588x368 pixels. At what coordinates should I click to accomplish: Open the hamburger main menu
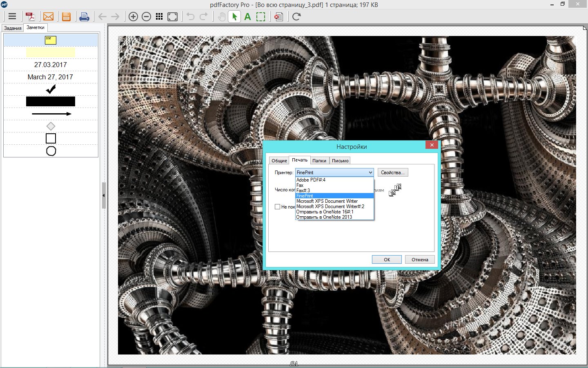(x=12, y=16)
